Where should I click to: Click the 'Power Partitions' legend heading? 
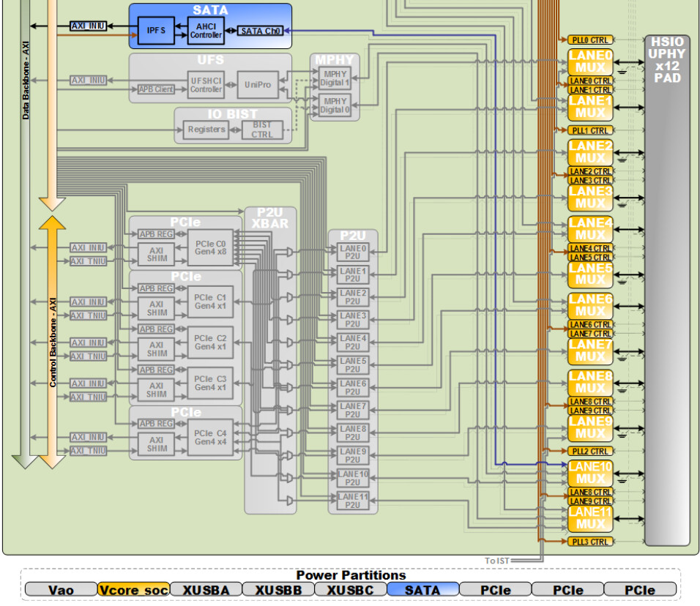pyautogui.click(x=351, y=575)
